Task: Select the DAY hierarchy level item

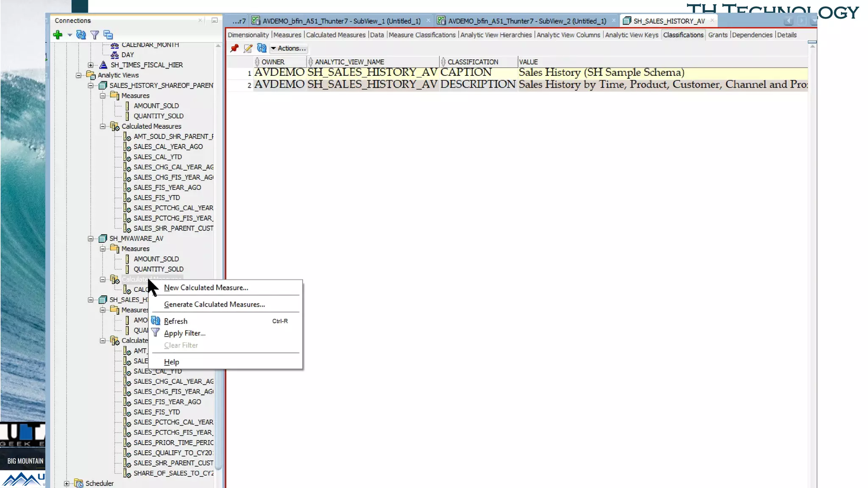Action: (128, 55)
